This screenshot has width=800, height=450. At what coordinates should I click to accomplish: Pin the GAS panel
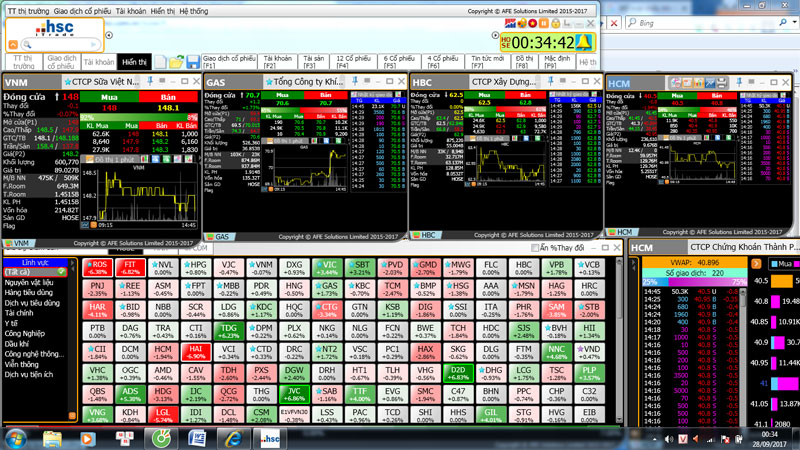point(355,81)
